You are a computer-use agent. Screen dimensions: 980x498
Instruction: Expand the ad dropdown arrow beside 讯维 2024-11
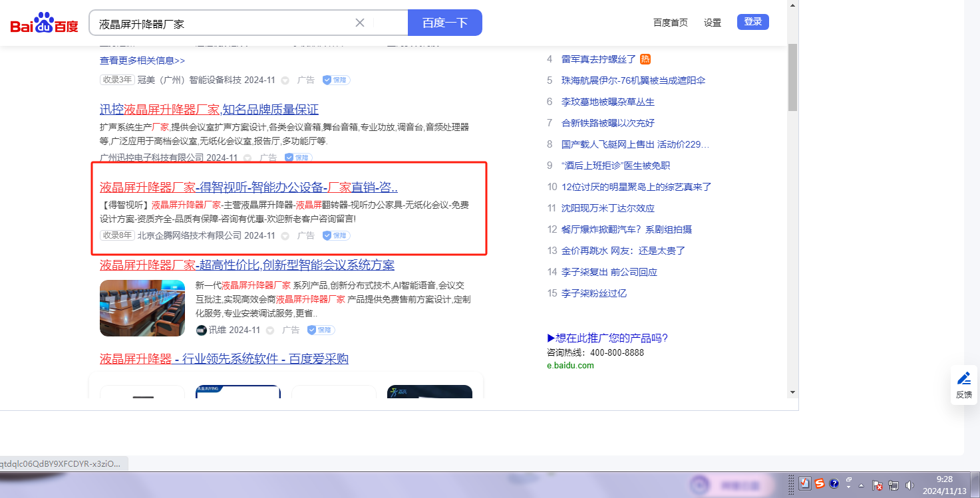click(270, 330)
